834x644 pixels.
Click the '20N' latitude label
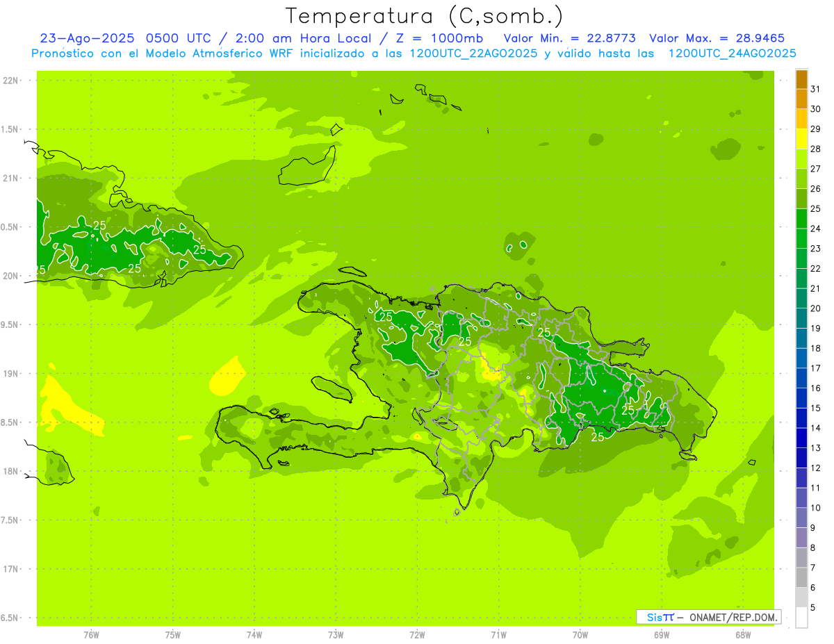[x=10, y=276]
